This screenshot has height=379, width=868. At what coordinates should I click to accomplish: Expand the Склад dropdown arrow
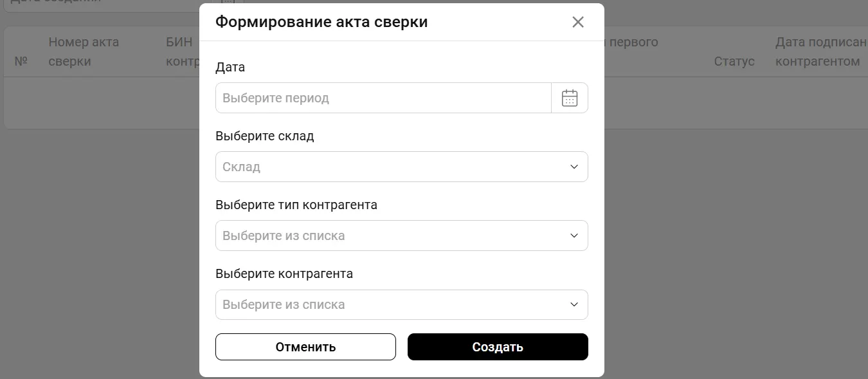point(574,167)
